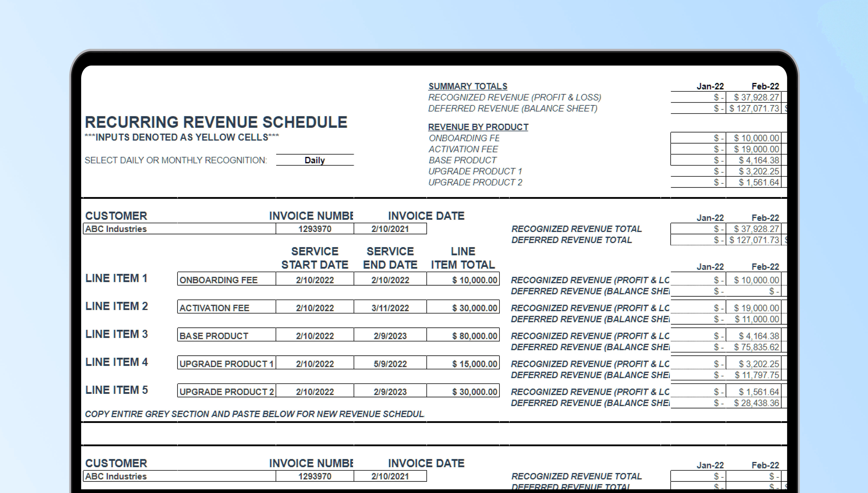This screenshot has height=493, width=868.
Task: Select Base Product revenue $4,164.38 in summary
Action: click(754, 160)
